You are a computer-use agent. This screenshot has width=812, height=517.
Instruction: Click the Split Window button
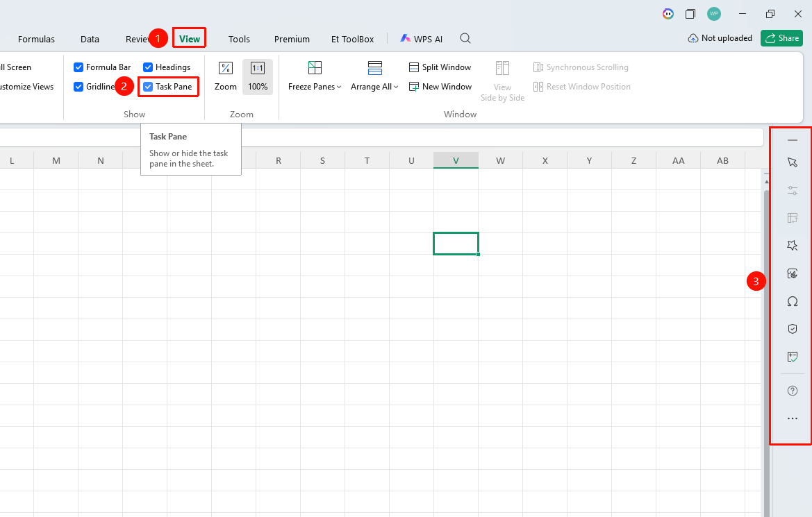pos(440,67)
